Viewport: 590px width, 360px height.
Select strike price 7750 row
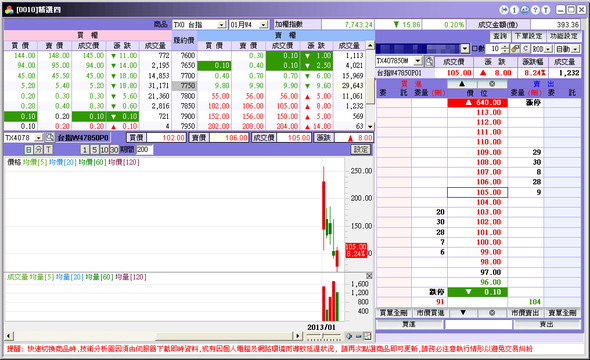coord(184,86)
